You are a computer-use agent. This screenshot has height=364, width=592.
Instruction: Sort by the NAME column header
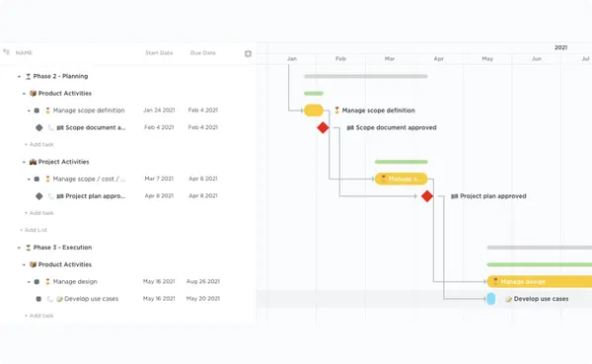pos(24,53)
